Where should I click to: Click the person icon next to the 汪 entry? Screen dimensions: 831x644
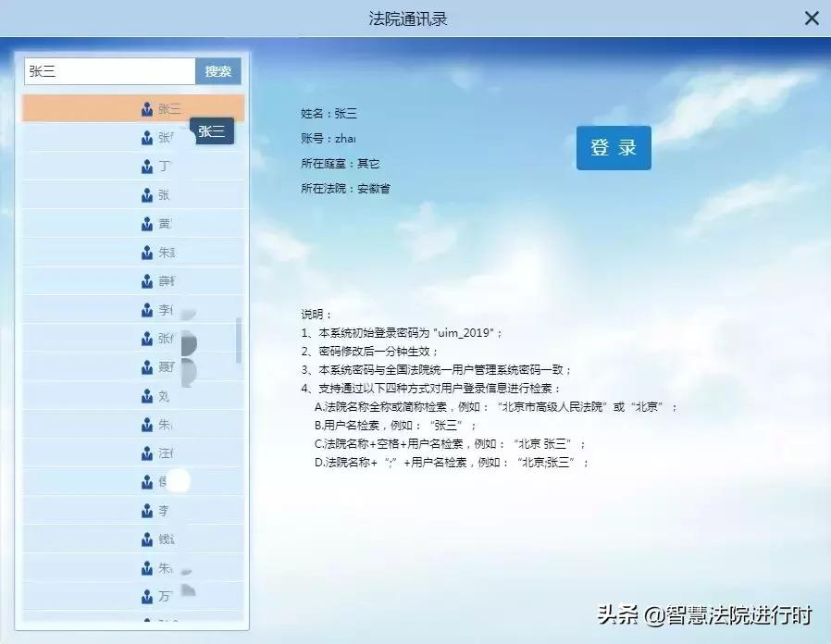pos(149,452)
